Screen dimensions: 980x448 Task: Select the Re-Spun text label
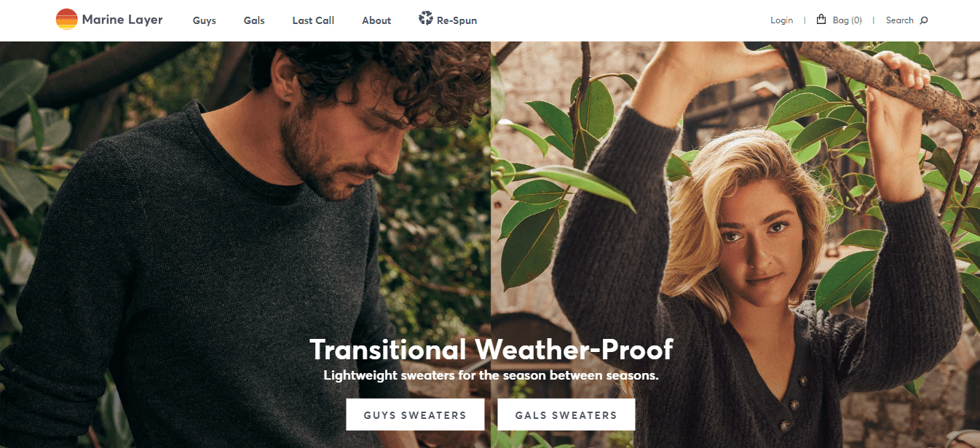click(x=457, y=20)
